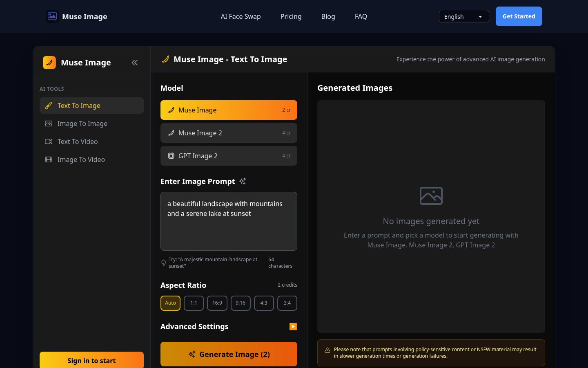Select the GPT Image 2 model
Viewport: 588px width, 368px height.
tap(229, 156)
